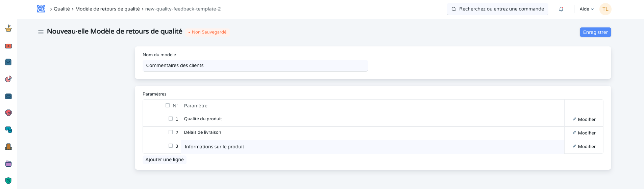
Task: Click the green shield sidebar icon
Action: pos(8,181)
